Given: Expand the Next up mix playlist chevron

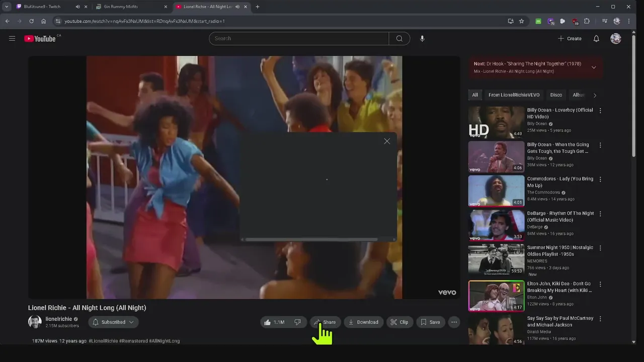Looking at the screenshot, I should [x=594, y=67].
